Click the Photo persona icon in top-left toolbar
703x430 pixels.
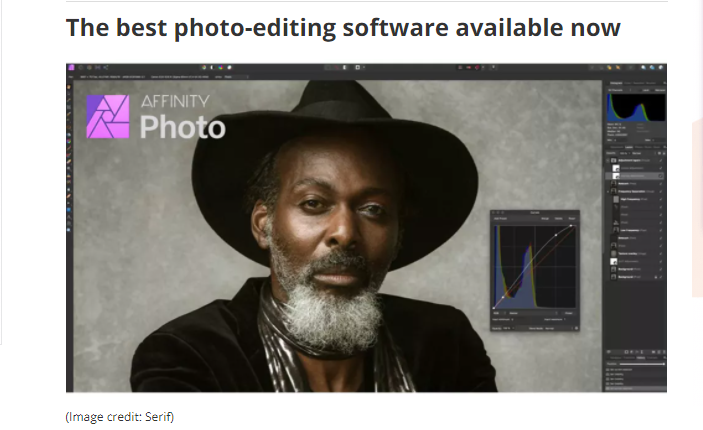[71, 67]
